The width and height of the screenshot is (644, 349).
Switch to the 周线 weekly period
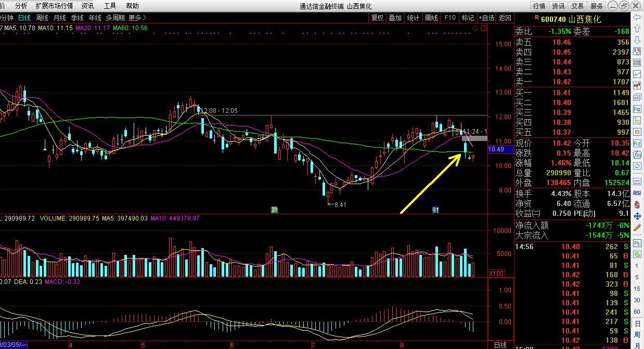pyautogui.click(x=42, y=18)
